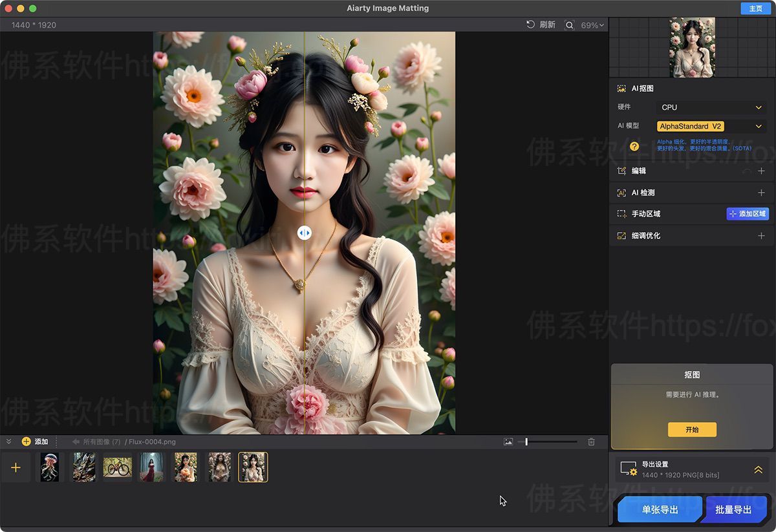Expand the AI 检测 section plus
Screen dimensions: 776x532
[x=761, y=193]
